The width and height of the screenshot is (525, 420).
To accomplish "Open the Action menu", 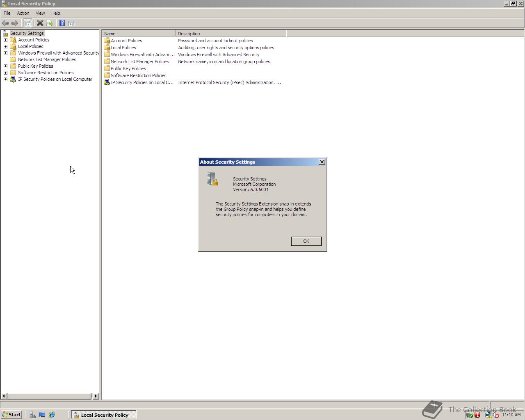I will (23, 13).
